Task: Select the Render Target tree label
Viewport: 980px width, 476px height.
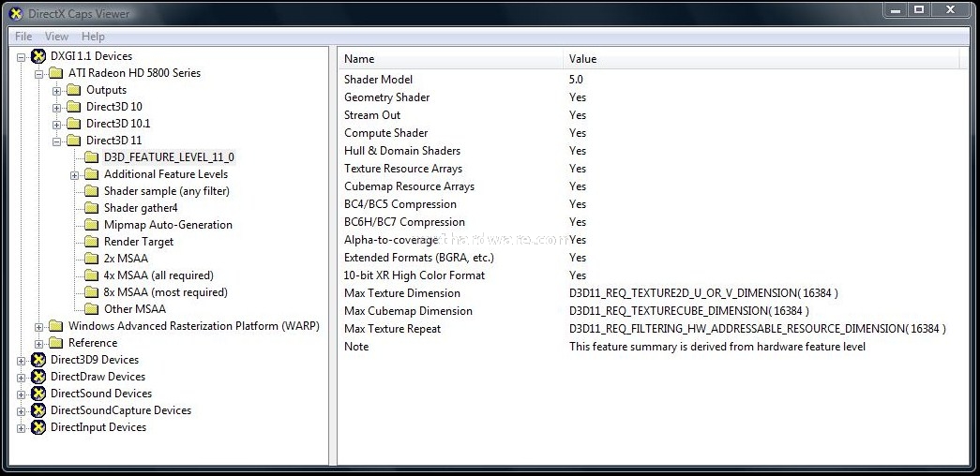Action: coord(139,242)
